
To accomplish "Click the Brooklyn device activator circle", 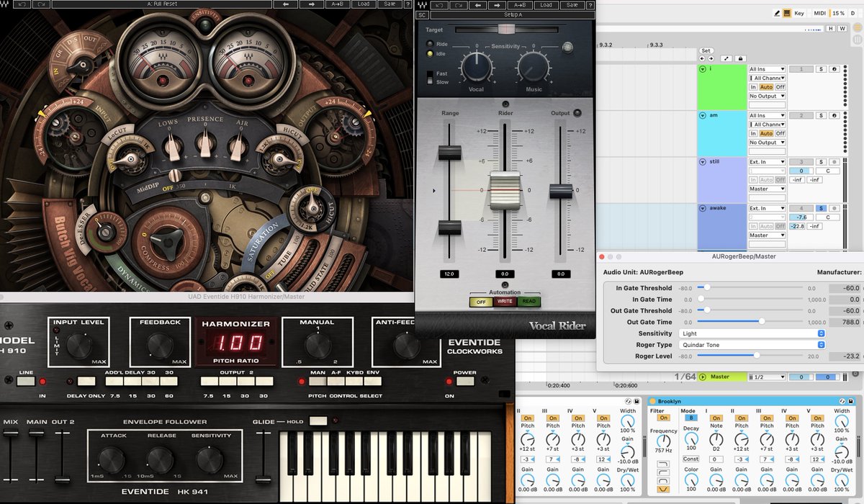I will tap(652, 401).
